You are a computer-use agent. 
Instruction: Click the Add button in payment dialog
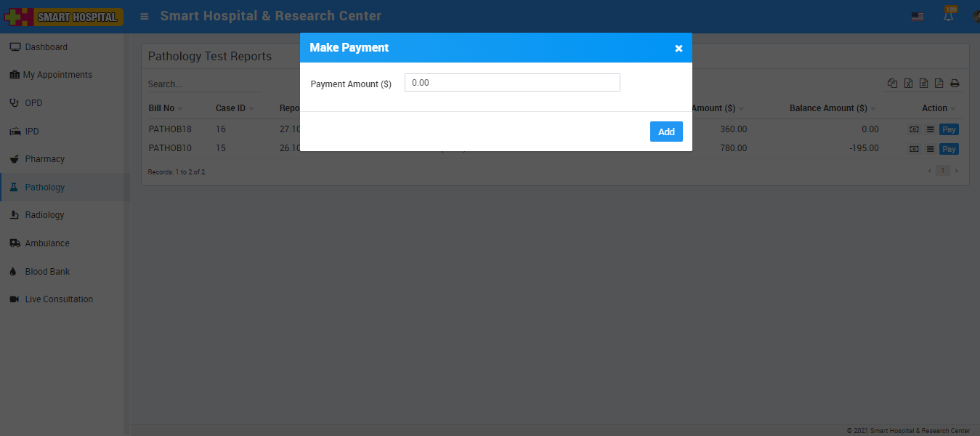pos(666,132)
